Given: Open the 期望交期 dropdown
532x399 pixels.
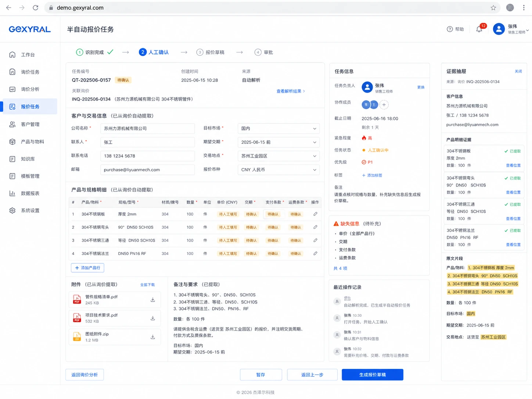Looking at the screenshot, I should 278,142.
